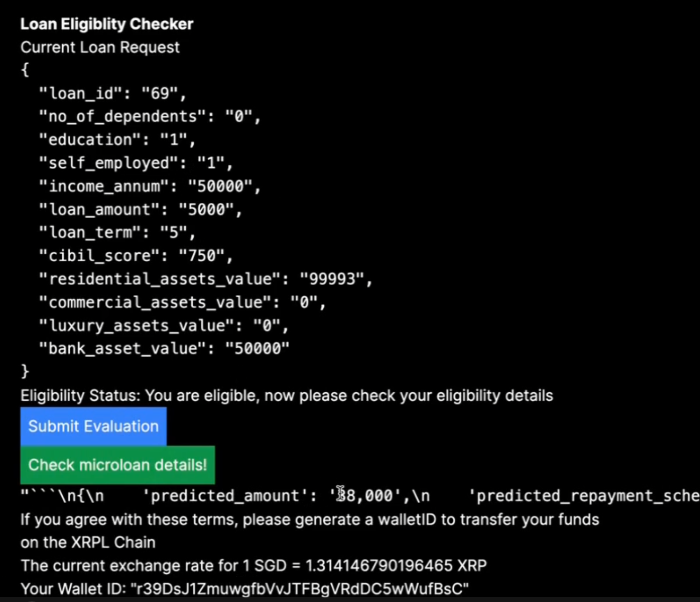Click the "on the XRPL Chain" text
The width and height of the screenshot is (700, 602).
pyautogui.click(x=88, y=543)
